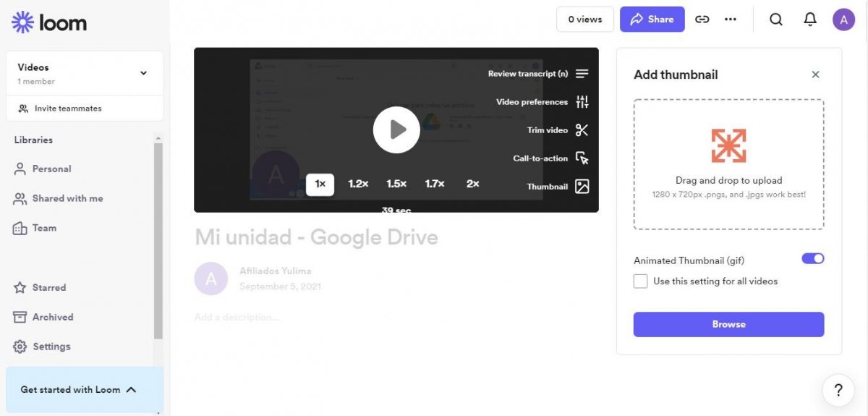Viewport: 868px width, 416px height.
Task: Click the Share button
Action: pos(652,20)
